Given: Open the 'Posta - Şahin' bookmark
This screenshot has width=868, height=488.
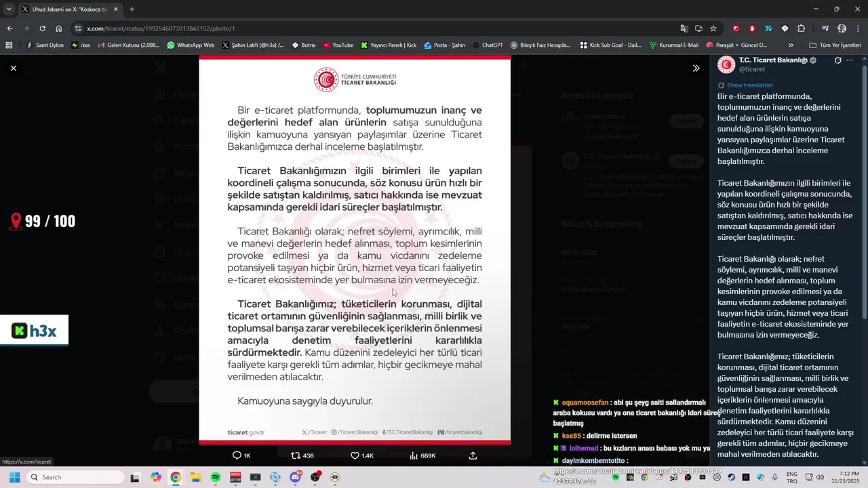Looking at the screenshot, I should click(445, 45).
